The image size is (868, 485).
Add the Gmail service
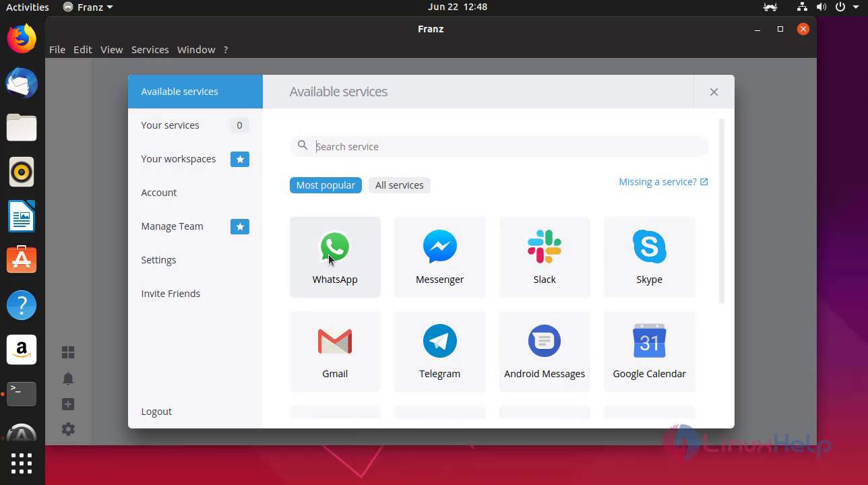click(335, 351)
